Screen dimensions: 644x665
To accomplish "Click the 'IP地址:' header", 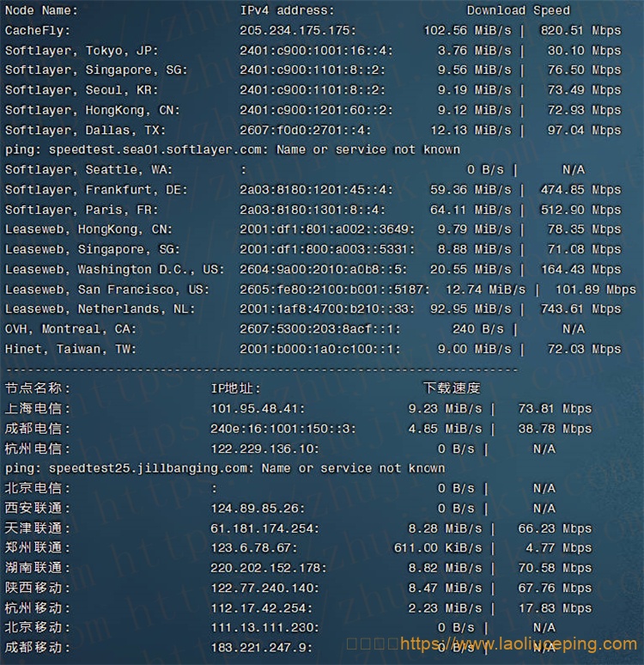I will (x=235, y=388).
